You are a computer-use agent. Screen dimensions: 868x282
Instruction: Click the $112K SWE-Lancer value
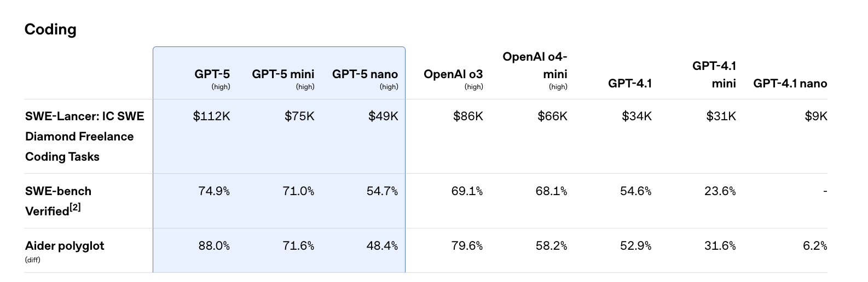click(x=212, y=116)
